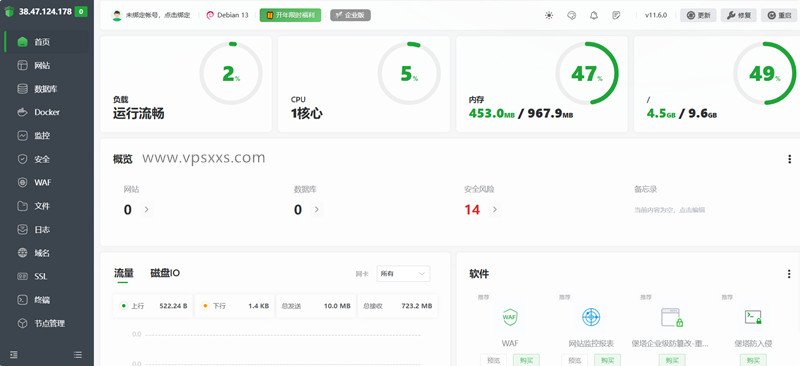The width and height of the screenshot is (800, 366).
Task: Click 未绑定帐号，点击绑定 link
Action: (x=158, y=15)
